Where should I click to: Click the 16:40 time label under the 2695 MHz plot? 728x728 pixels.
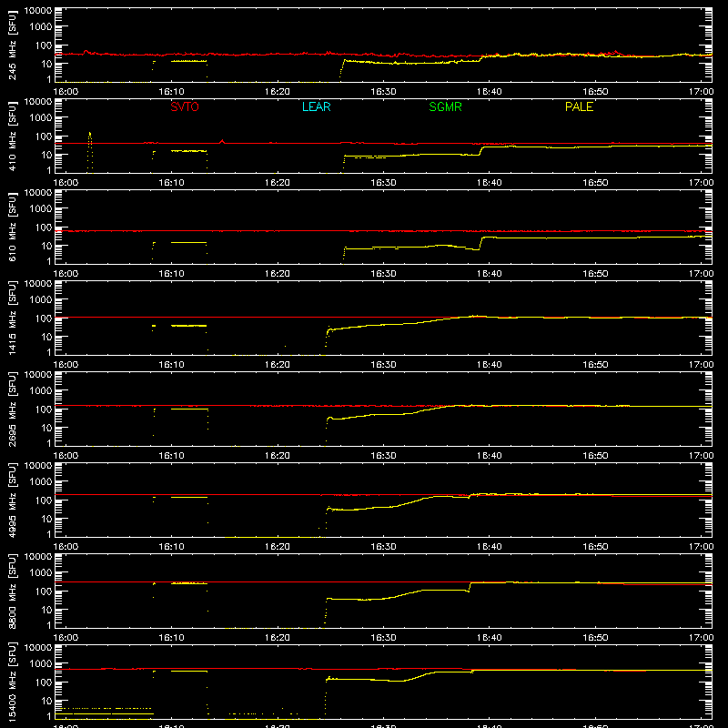[489, 456]
